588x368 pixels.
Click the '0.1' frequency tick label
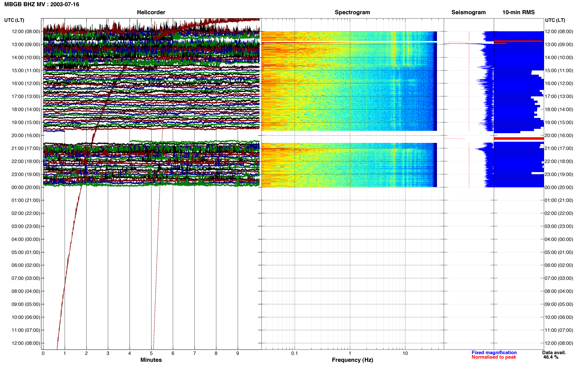point(295,353)
